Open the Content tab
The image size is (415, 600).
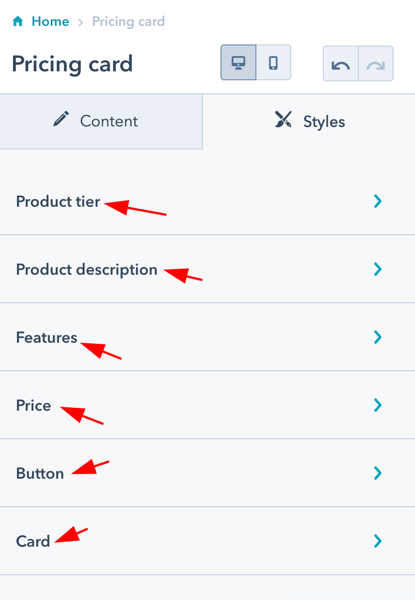(x=101, y=121)
